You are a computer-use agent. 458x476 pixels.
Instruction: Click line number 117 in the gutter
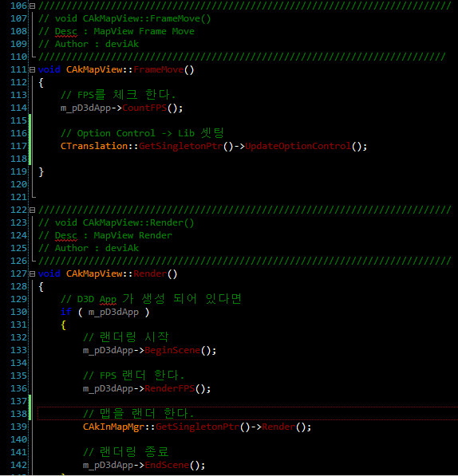pyautogui.click(x=19, y=146)
